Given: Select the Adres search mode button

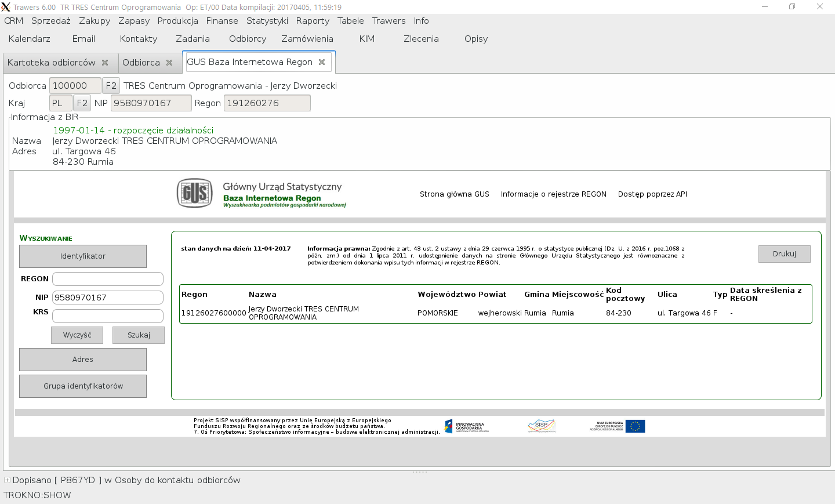Looking at the screenshot, I should point(83,360).
